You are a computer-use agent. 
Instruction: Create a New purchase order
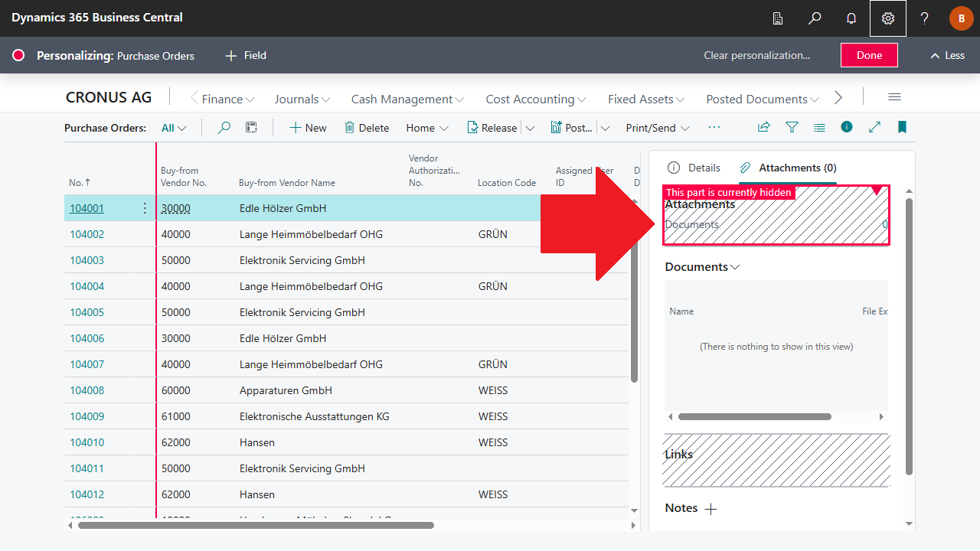(x=308, y=128)
